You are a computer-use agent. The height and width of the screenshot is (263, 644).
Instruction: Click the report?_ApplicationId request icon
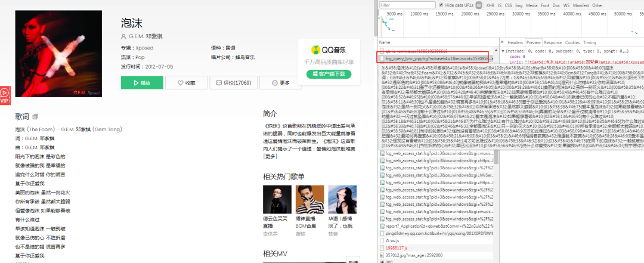pyautogui.click(x=382, y=226)
